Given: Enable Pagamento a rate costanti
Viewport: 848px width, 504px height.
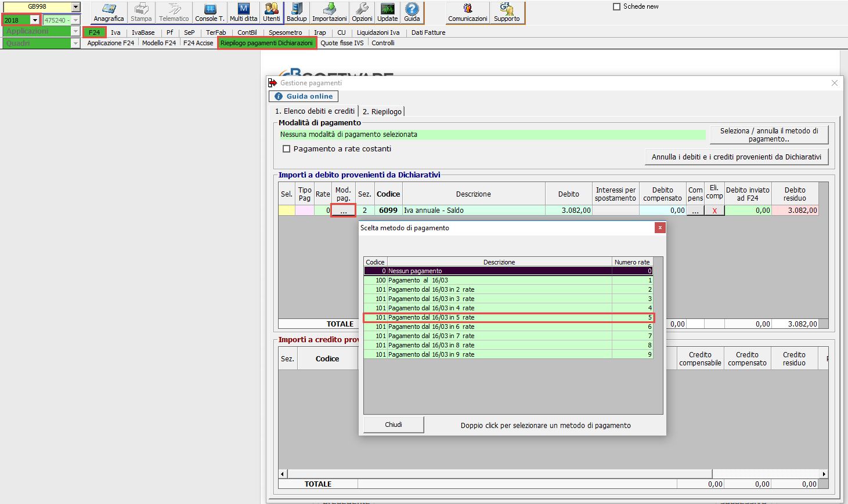Looking at the screenshot, I should 286,149.
